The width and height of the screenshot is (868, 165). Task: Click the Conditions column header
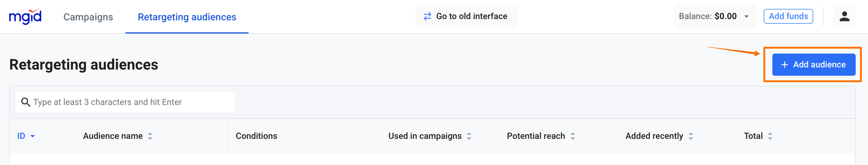click(x=256, y=136)
